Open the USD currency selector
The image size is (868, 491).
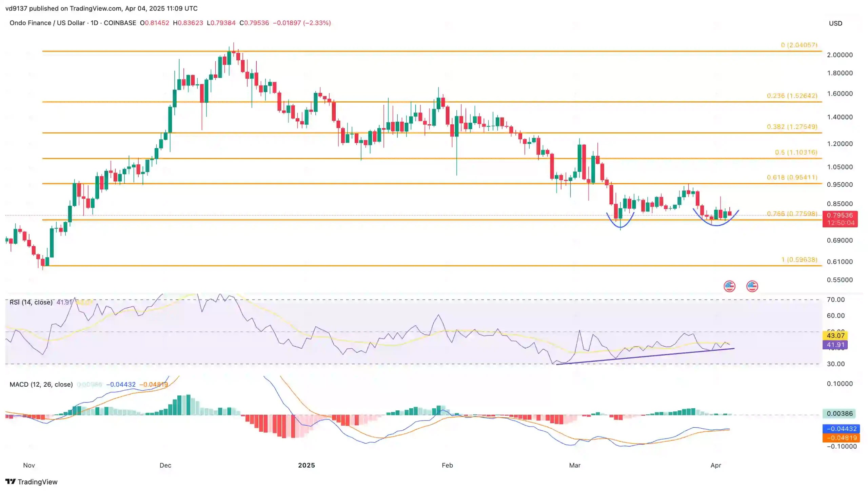click(x=835, y=23)
